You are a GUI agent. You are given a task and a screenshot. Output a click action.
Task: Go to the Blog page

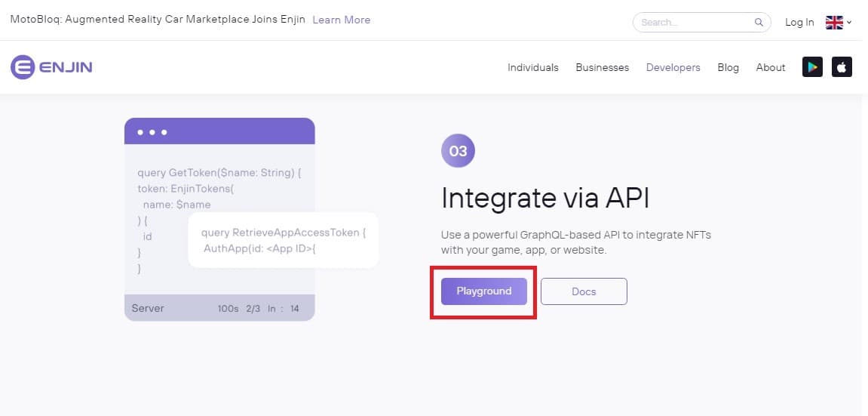click(728, 68)
